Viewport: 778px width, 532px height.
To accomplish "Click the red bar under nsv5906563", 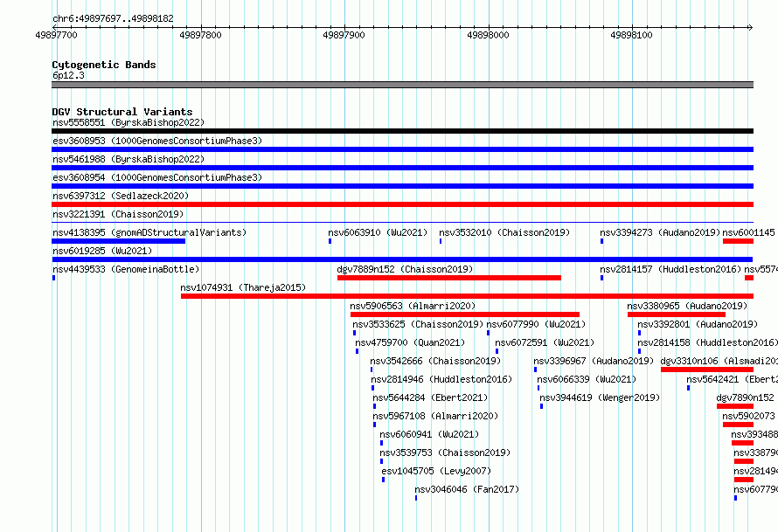I will click(465, 314).
